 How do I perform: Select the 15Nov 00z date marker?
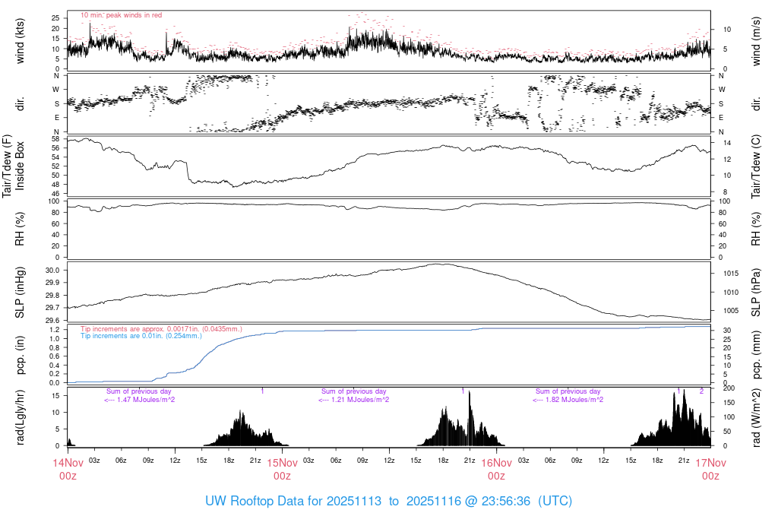(282, 468)
